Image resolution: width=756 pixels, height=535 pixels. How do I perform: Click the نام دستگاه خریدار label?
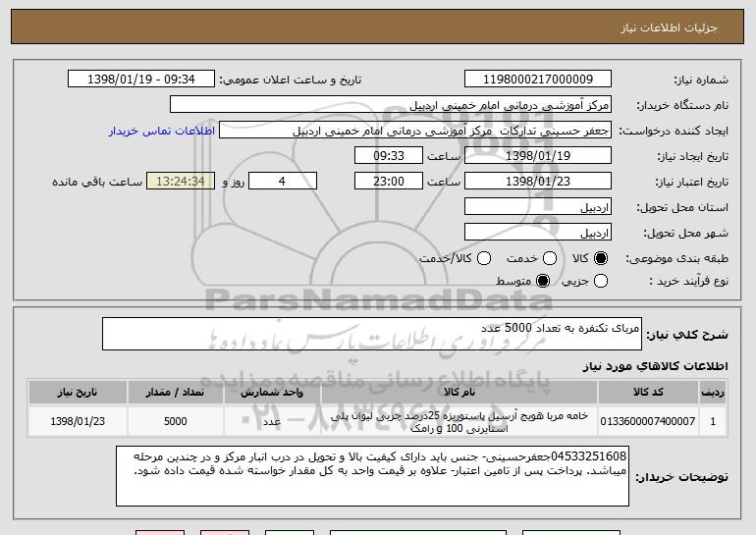(x=682, y=106)
